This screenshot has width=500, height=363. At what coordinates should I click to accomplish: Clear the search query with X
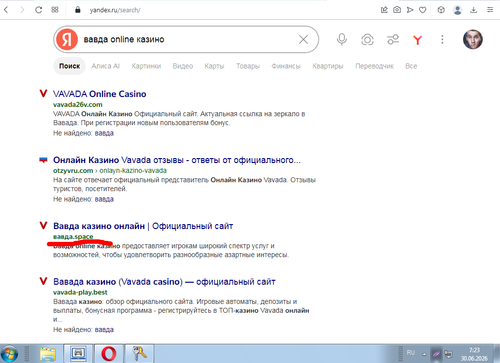coord(303,40)
